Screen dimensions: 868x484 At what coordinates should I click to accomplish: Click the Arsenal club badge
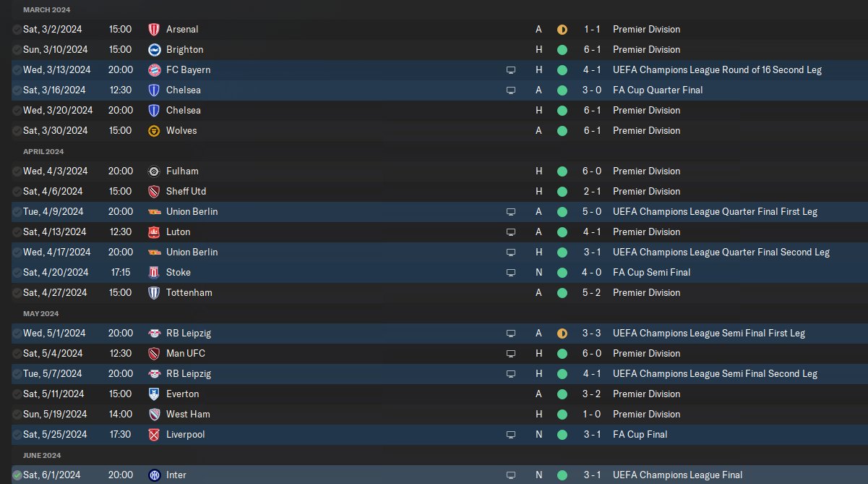(153, 30)
